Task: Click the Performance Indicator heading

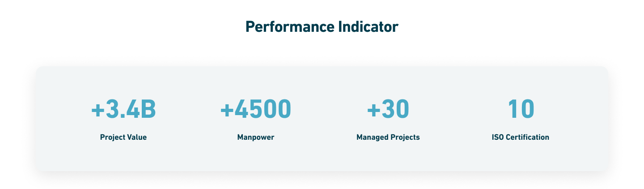Action: pos(322,27)
